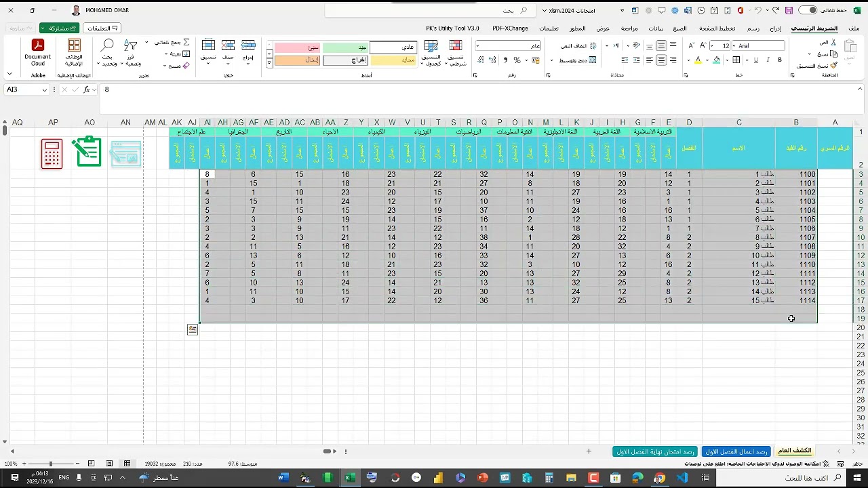Click the green clipboard checklist icon on the sheet
868x488 pixels.
pyautogui.click(x=87, y=152)
